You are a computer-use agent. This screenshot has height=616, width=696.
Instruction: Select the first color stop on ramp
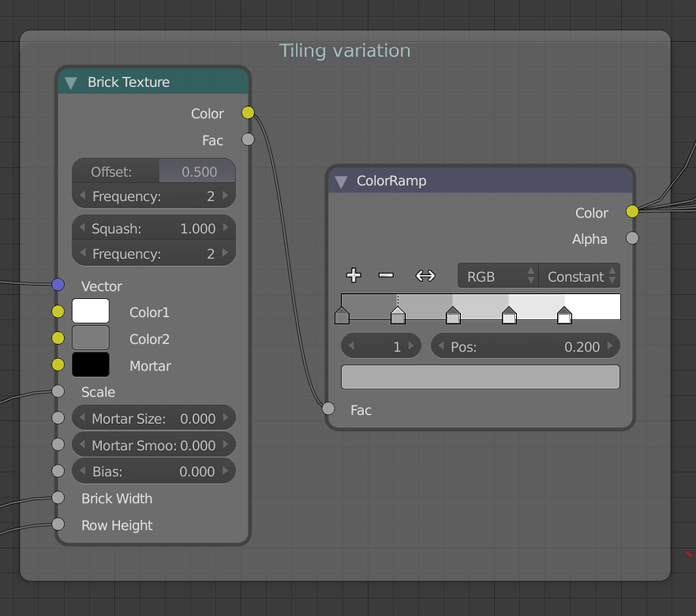click(342, 315)
